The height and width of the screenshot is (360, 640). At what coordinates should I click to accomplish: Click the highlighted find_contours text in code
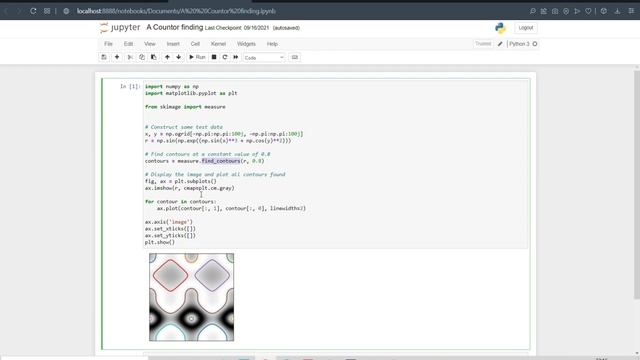[x=221, y=161]
